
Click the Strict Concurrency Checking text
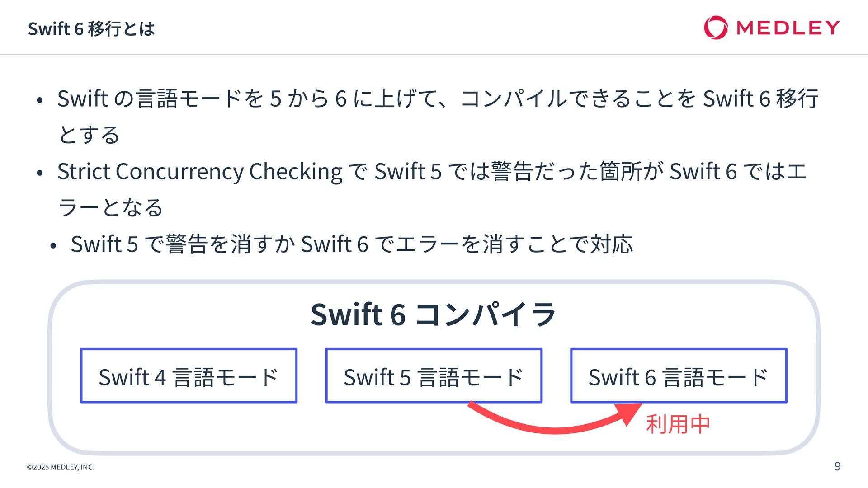200,172
